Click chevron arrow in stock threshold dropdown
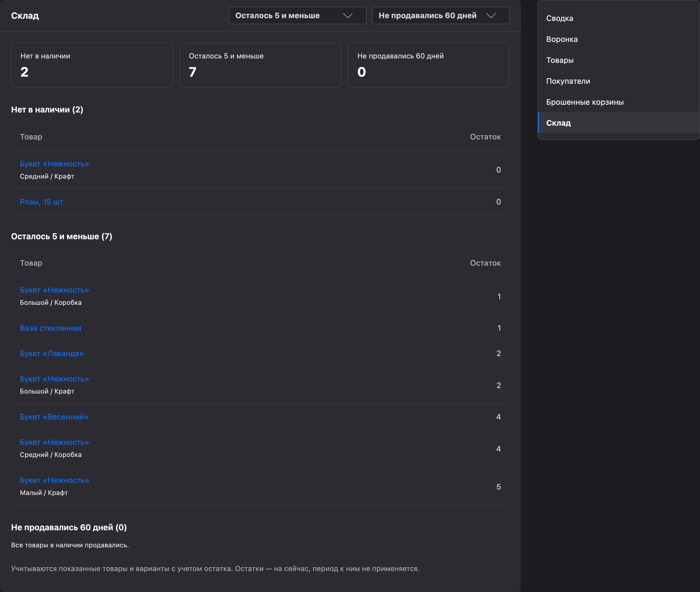This screenshot has height=592, width=700. point(348,15)
